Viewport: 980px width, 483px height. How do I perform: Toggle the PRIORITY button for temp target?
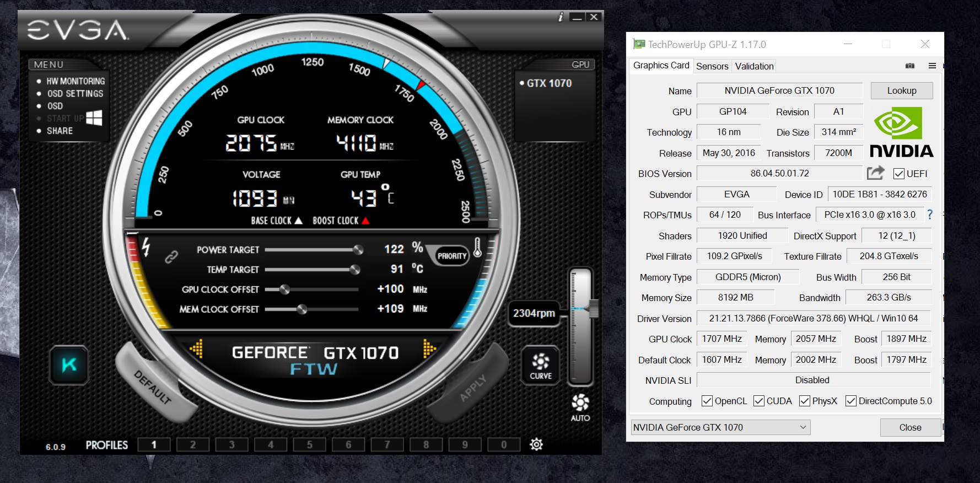(452, 256)
